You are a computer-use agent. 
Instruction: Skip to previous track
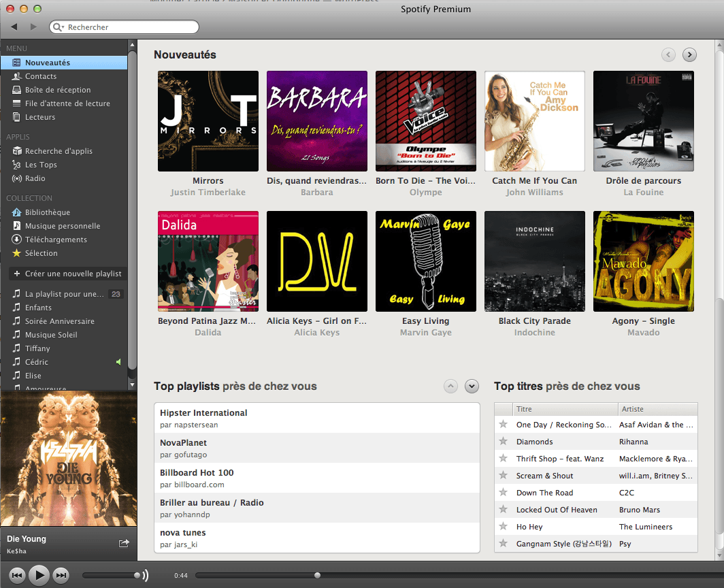pyautogui.click(x=17, y=575)
